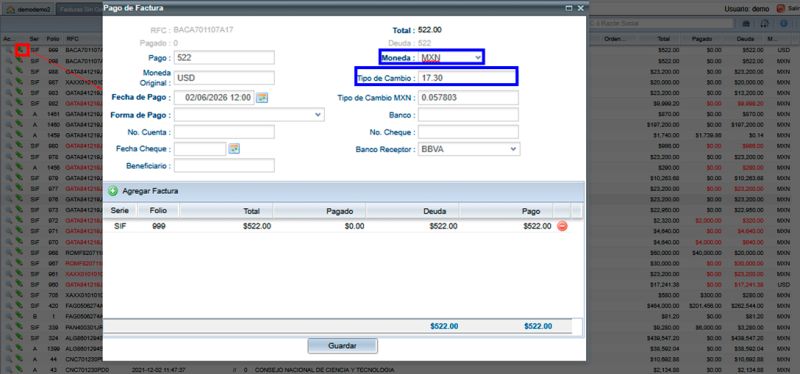Click the pay icon in folio 988 row
The height and width of the screenshot is (374, 800).
point(19,71)
